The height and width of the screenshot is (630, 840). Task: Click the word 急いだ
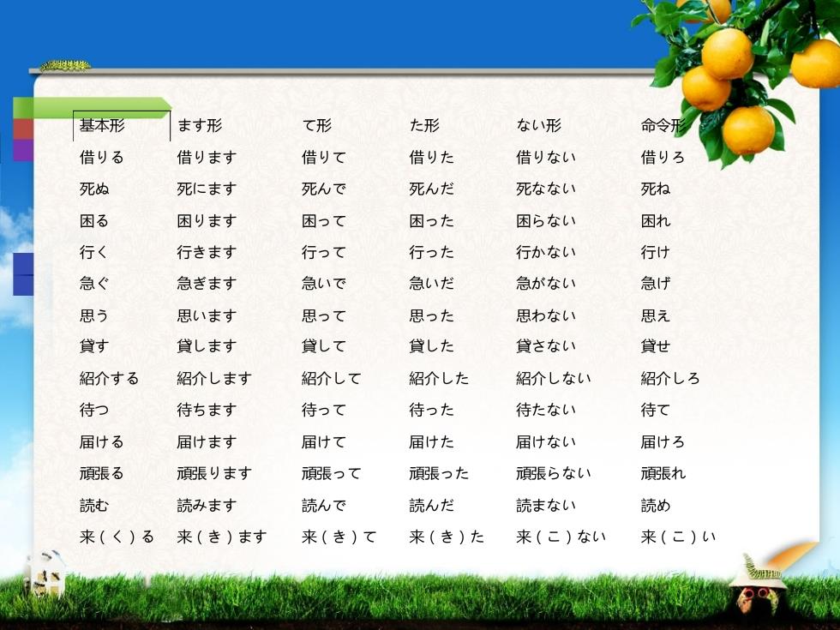[432, 284]
